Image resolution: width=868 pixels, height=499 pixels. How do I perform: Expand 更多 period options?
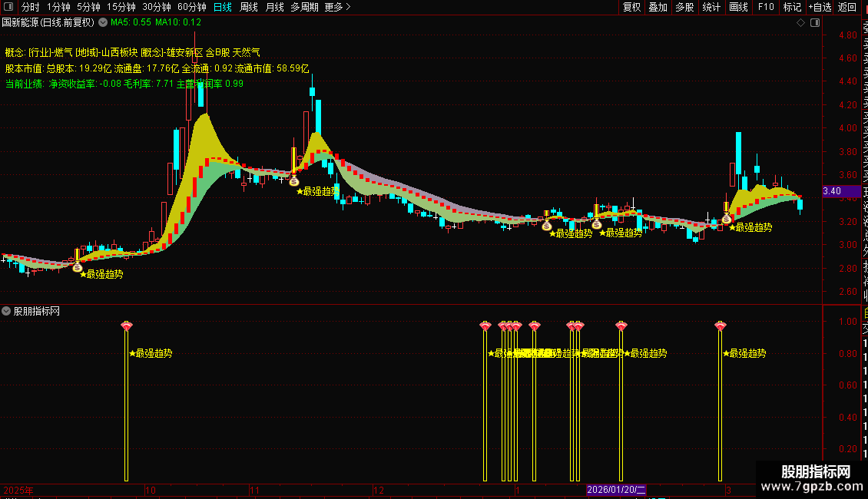338,7
